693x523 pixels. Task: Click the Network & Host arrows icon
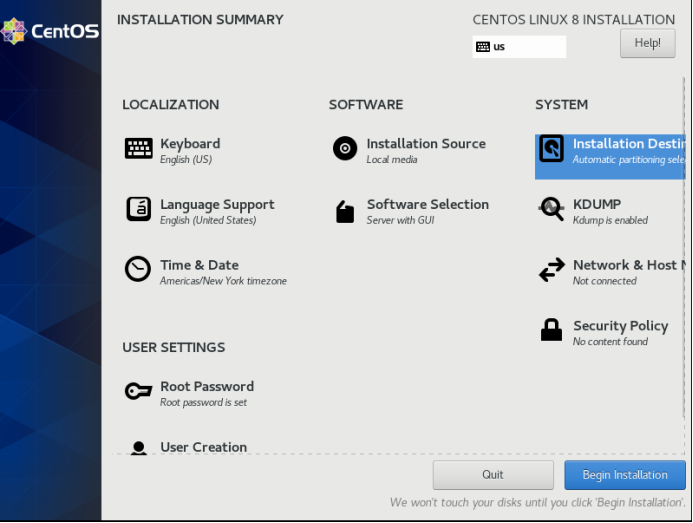[552, 270]
